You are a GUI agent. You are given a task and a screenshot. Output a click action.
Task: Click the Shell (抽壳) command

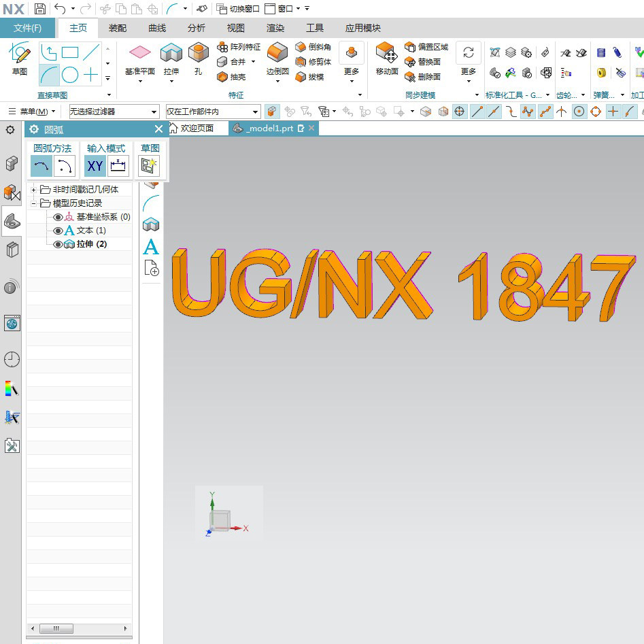231,77
